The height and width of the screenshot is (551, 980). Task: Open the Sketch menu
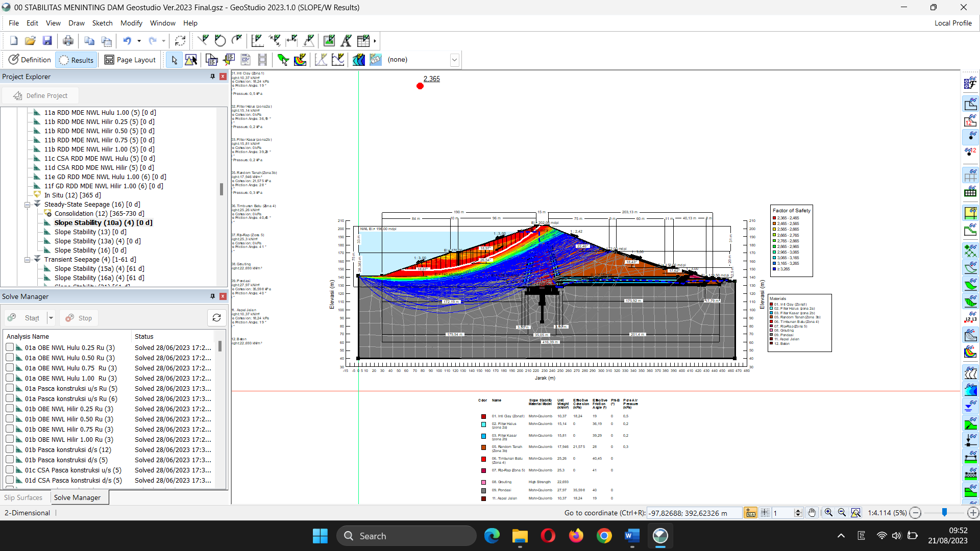(x=102, y=23)
